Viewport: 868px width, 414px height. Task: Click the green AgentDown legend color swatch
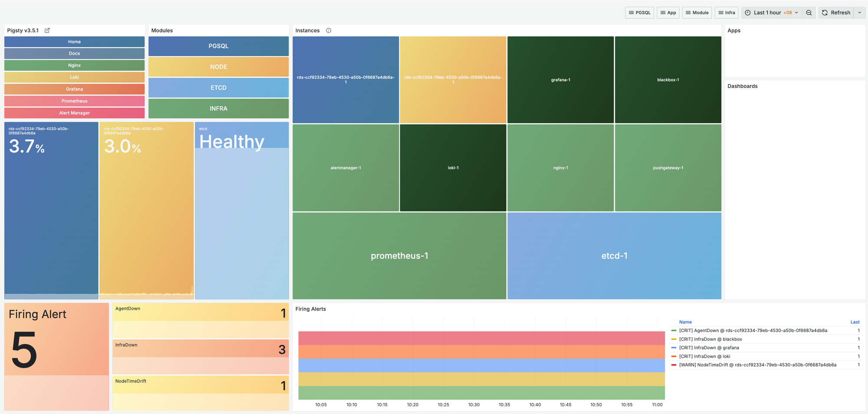pos(674,330)
